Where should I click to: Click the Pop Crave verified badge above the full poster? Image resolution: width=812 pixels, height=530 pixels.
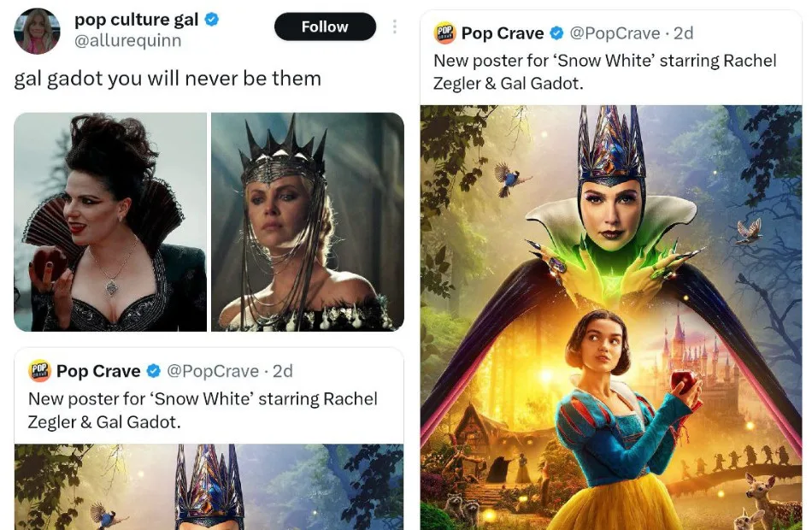[557, 33]
